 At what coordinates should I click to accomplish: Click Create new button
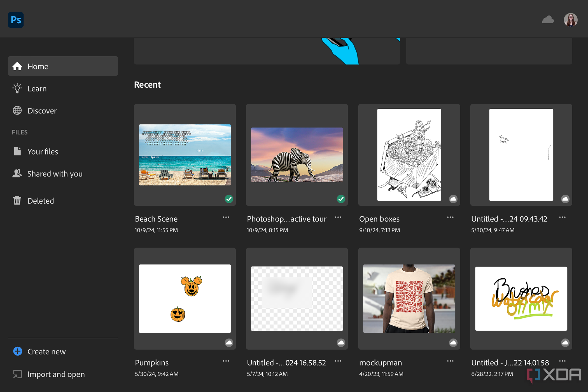[x=46, y=351]
